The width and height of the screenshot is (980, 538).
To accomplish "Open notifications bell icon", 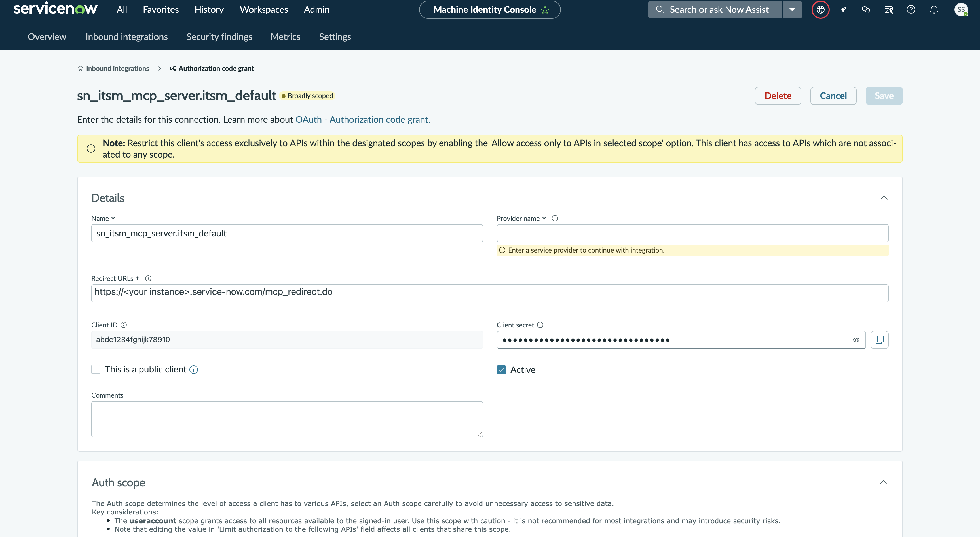I will [934, 10].
